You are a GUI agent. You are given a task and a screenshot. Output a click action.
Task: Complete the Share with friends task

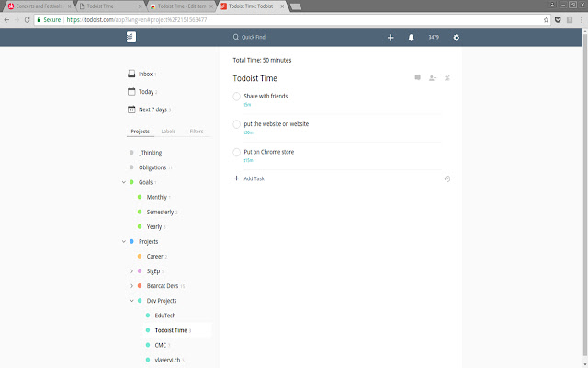point(237,97)
